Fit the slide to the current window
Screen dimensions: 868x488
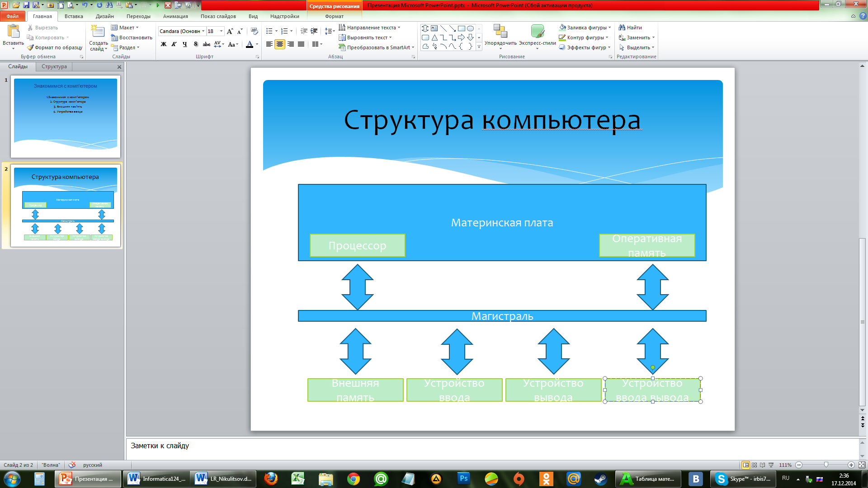click(x=862, y=465)
